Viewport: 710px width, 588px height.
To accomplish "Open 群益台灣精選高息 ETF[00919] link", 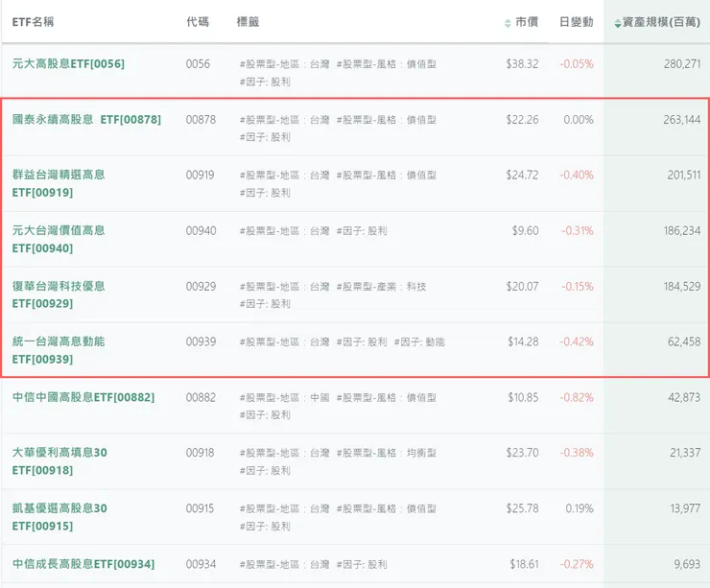I will [x=59, y=184].
